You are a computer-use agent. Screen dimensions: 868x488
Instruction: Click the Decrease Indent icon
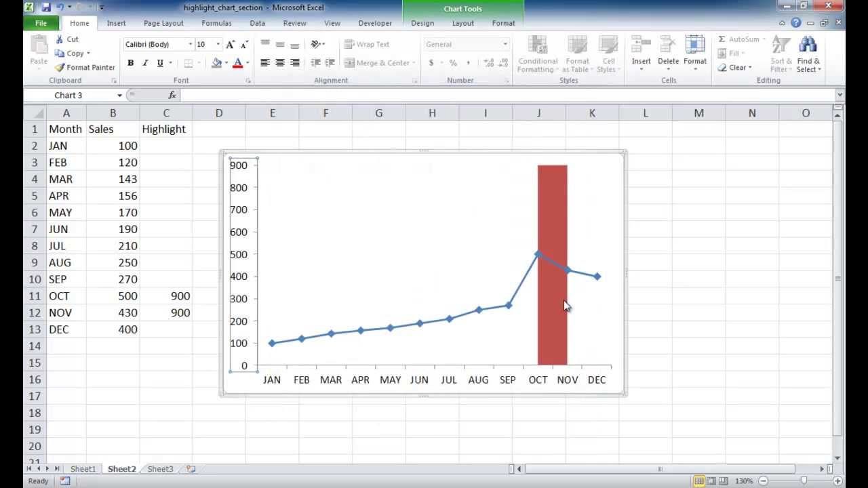(x=315, y=63)
